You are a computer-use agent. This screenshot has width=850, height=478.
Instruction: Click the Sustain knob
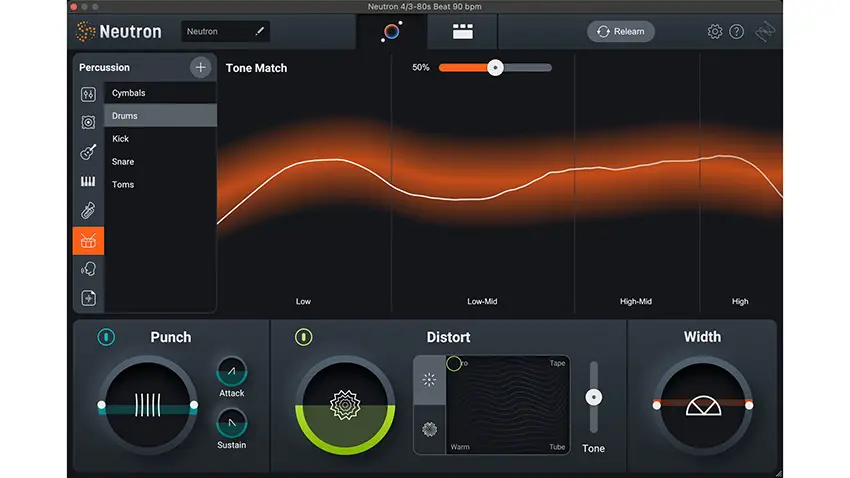click(x=231, y=423)
